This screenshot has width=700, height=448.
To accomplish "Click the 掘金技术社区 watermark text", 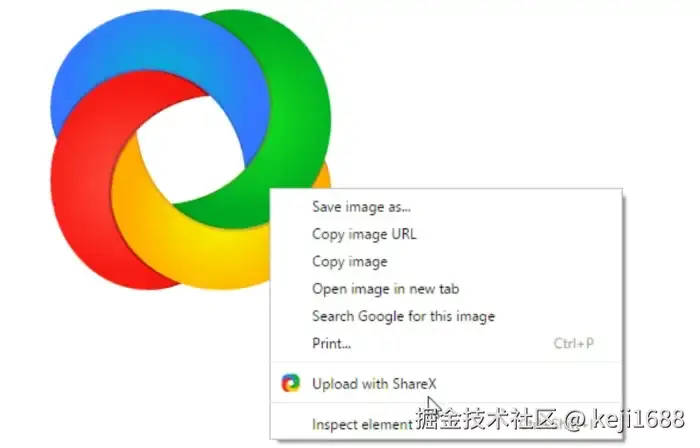I will (x=487, y=419).
